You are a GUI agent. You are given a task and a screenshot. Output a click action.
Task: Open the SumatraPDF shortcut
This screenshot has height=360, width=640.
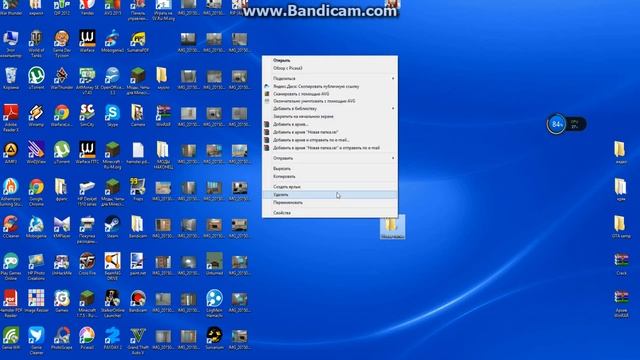tap(138, 42)
